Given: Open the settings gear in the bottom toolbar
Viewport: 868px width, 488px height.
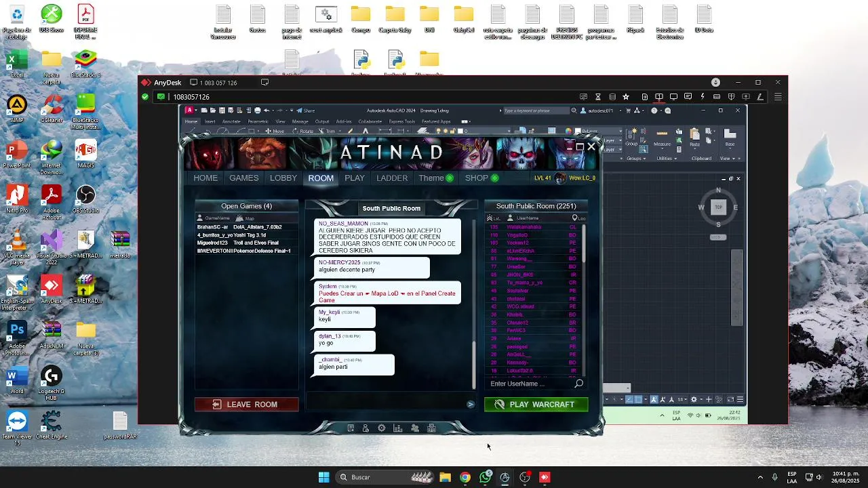Looking at the screenshot, I should pyautogui.click(x=382, y=428).
